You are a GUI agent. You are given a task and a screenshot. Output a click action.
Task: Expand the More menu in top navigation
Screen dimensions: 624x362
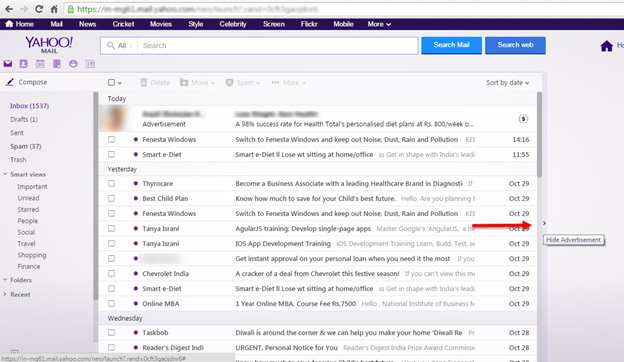coord(379,24)
